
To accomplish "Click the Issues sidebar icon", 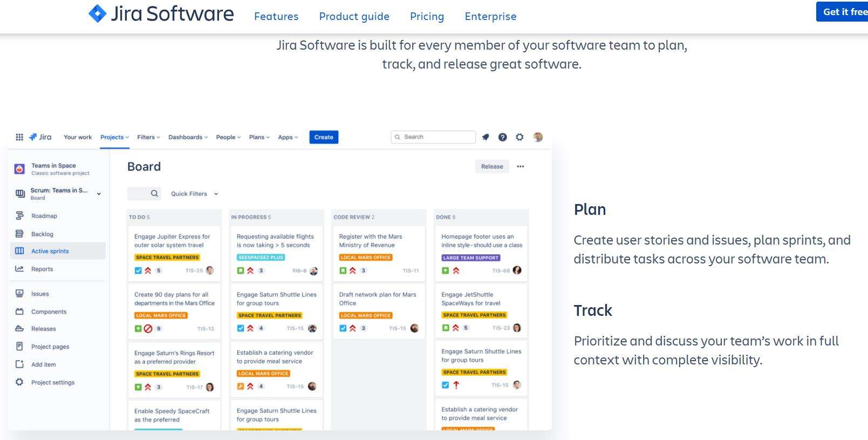I will 19,294.
